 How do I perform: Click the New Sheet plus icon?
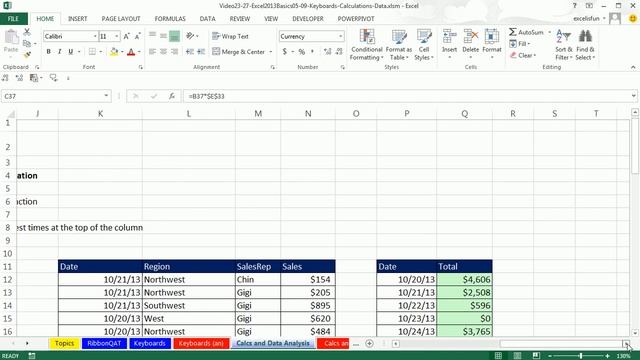point(369,344)
